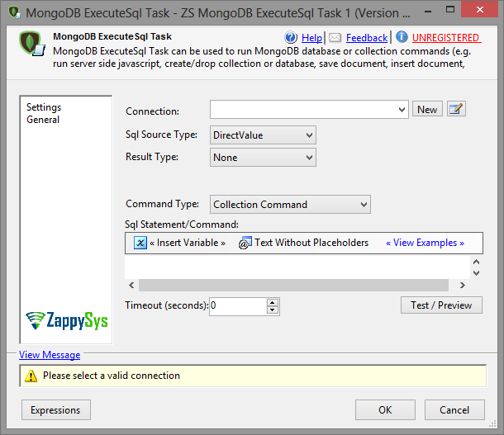The image size is (504, 435).
Task: Click the ZappySys logo
Action: pyautogui.click(x=67, y=320)
